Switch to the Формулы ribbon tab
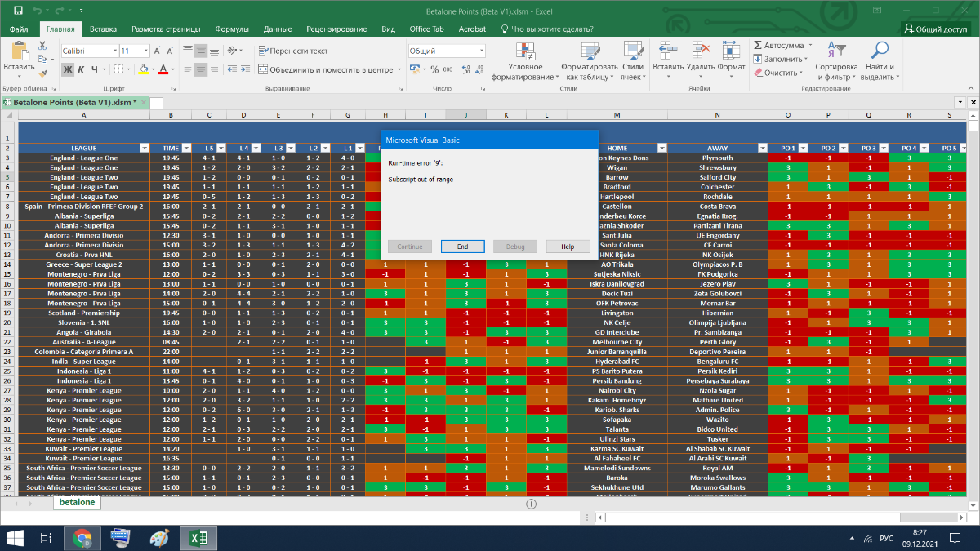Viewport: 980px width, 551px height. (232, 29)
